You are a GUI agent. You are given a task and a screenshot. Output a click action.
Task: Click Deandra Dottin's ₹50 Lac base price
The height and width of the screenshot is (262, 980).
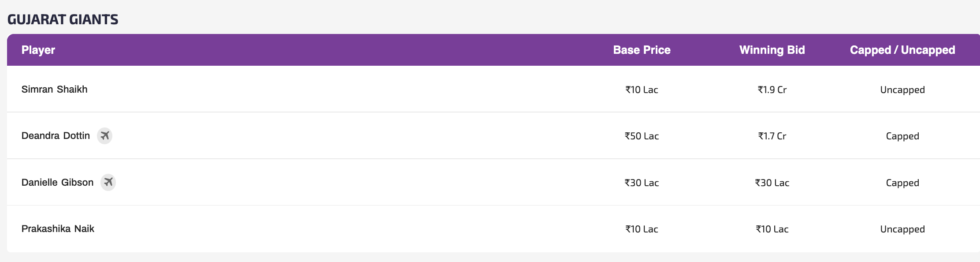642,136
